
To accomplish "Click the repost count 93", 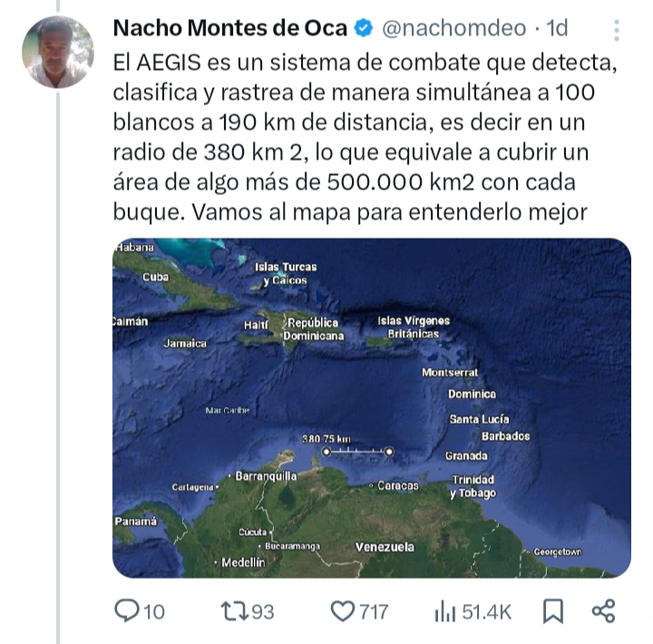I will [262, 612].
